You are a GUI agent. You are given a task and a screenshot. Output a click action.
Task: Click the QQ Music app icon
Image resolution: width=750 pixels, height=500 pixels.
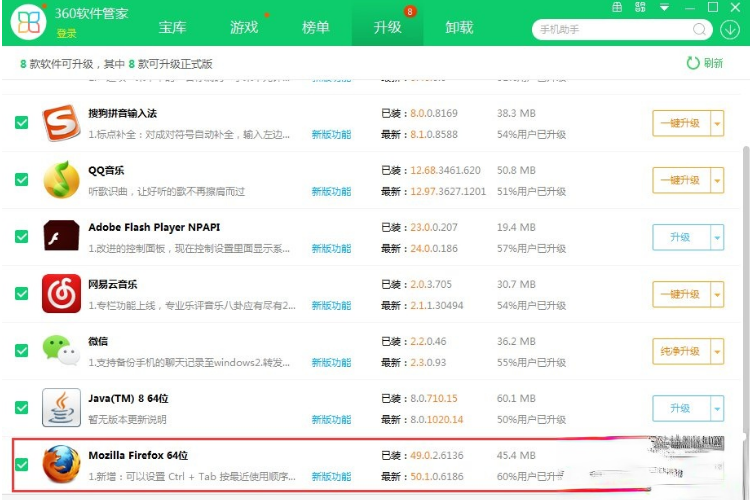tap(61, 180)
